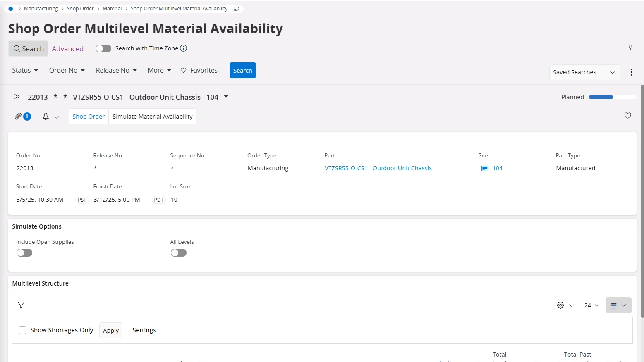Open the notification bell icon
Screen dimensions: 644x362
[x=46, y=117]
